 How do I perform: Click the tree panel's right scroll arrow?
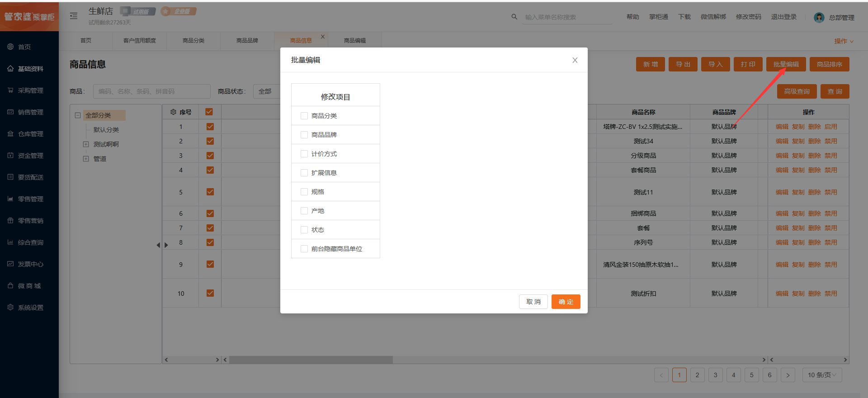(217, 360)
